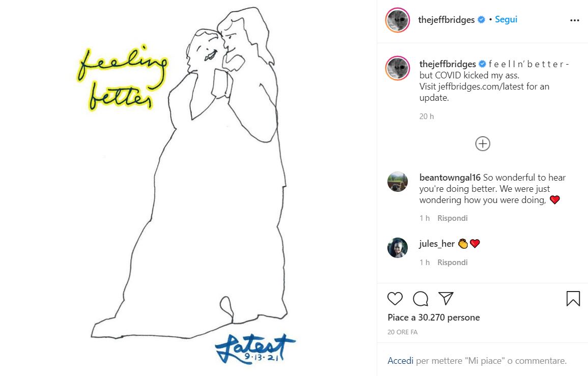Image resolution: width=588 pixels, height=376 pixels.
Task: Open caption avatar of thejeffbridges
Action: click(398, 68)
